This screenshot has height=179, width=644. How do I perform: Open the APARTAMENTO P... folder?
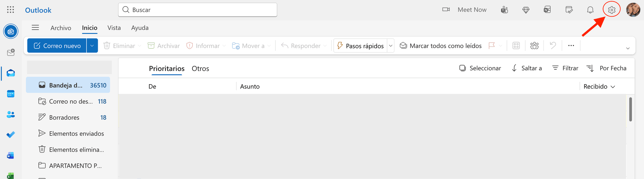click(68, 165)
